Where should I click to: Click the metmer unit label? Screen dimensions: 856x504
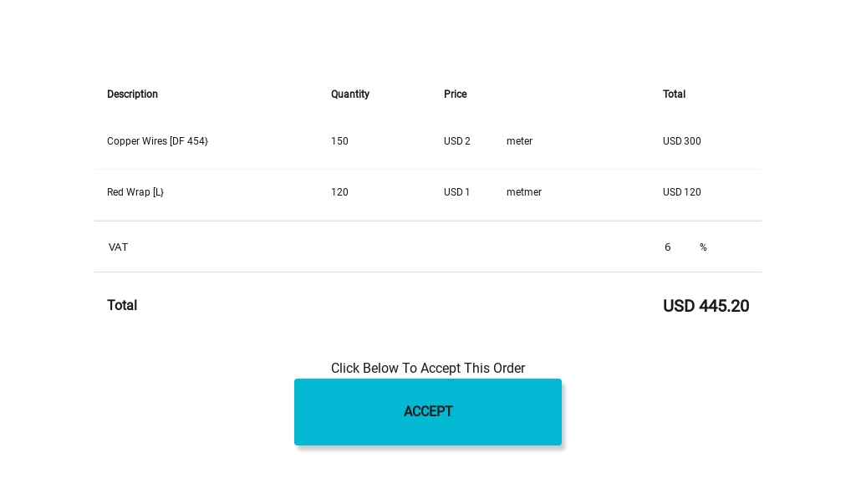(524, 192)
